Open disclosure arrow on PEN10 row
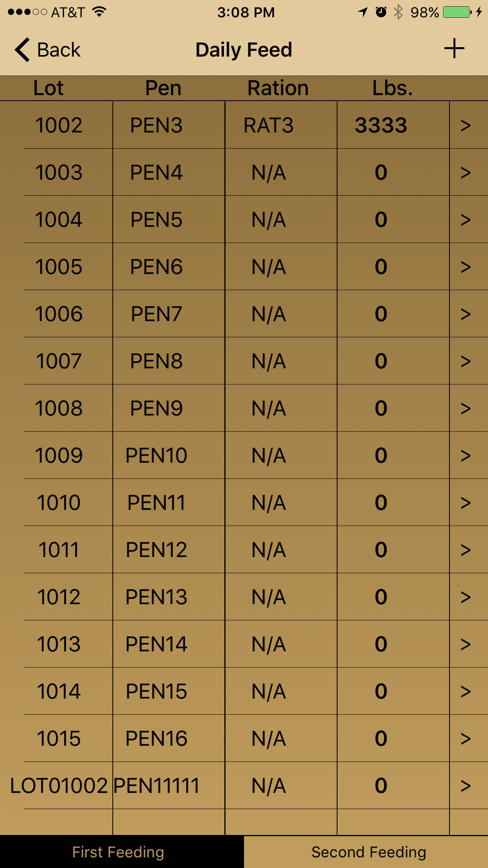 pos(466,456)
